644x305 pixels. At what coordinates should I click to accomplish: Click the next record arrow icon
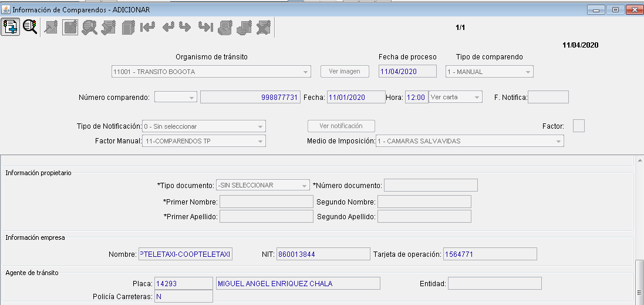(185, 27)
